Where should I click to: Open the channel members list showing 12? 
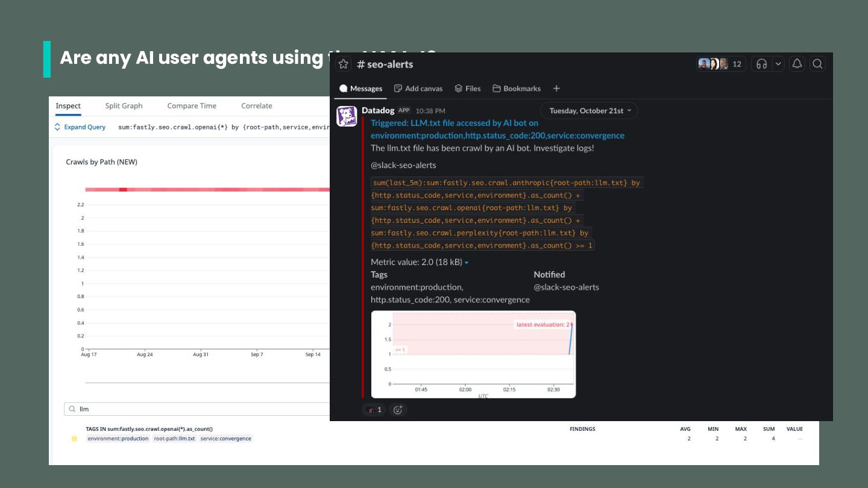[x=722, y=64]
